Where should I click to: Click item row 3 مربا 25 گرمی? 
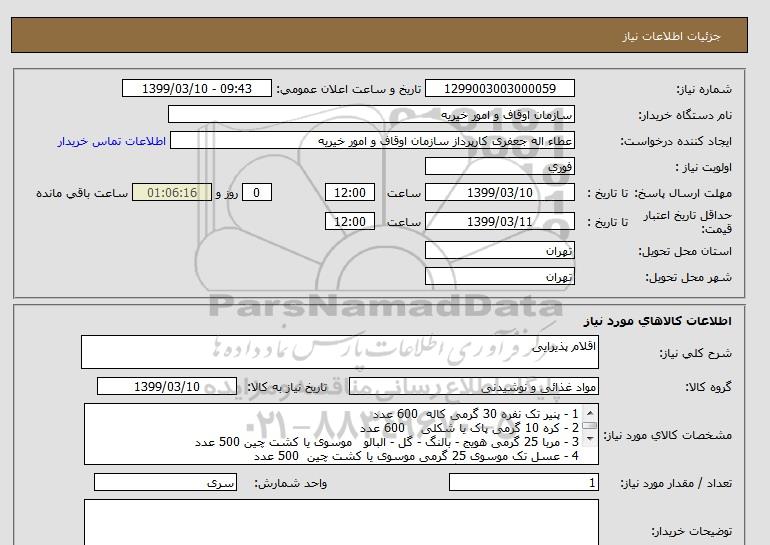tap(387, 442)
